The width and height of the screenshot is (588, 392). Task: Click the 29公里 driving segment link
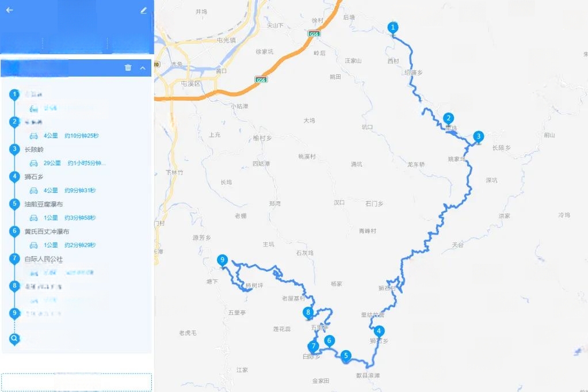coord(52,163)
